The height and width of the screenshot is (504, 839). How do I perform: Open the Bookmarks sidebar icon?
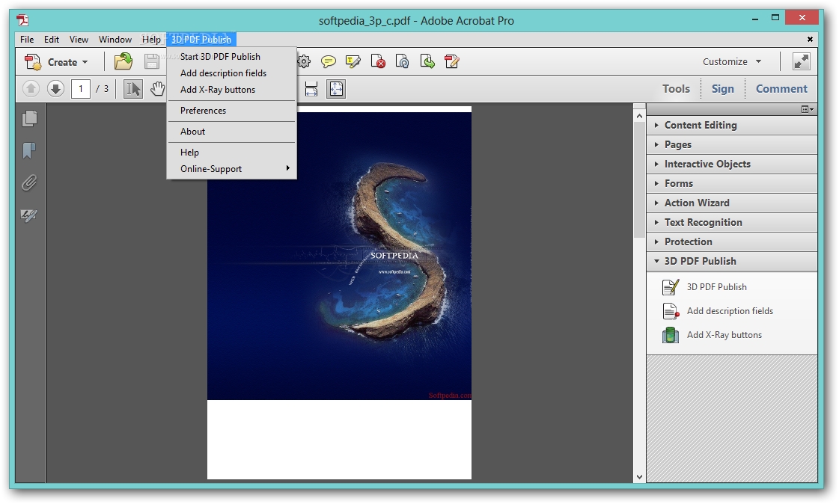[x=30, y=151]
